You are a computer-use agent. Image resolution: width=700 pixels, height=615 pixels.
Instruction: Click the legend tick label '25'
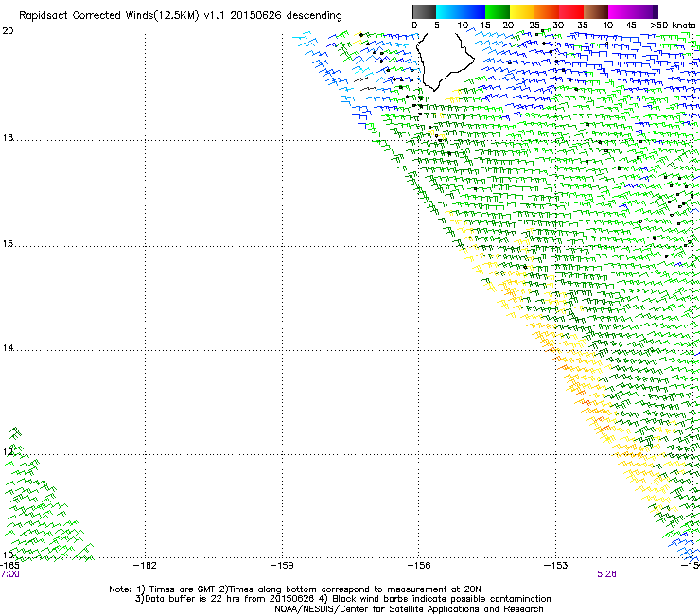point(534,26)
